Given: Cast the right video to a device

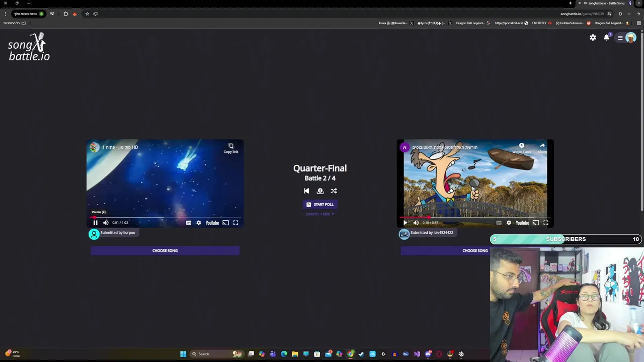Looking at the screenshot, I should (536, 223).
